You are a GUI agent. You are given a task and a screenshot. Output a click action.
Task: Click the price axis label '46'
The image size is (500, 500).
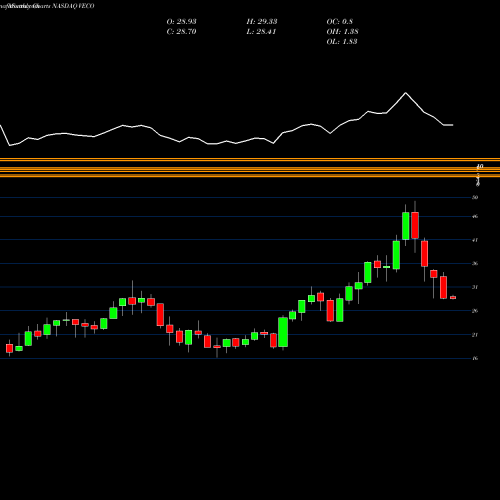pyautogui.click(x=475, y=216)
